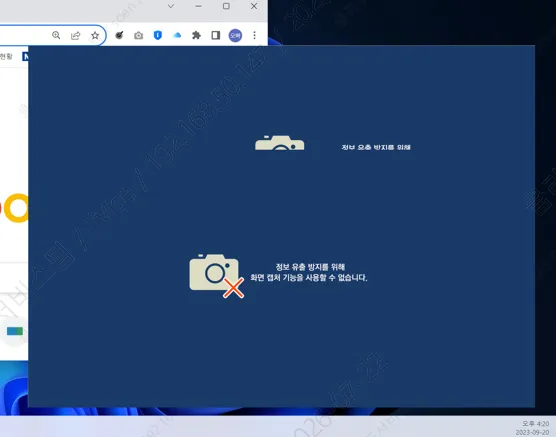Image resolution: width=556 pixels, height=437 pixels.
Task: Open the Bitwarden shield extension
Action: point(158,35)
